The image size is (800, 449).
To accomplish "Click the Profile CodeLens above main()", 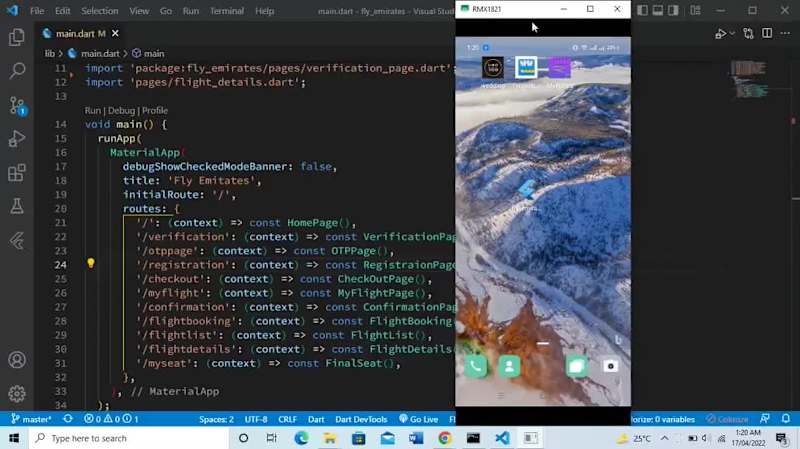I will coord(155,110).
